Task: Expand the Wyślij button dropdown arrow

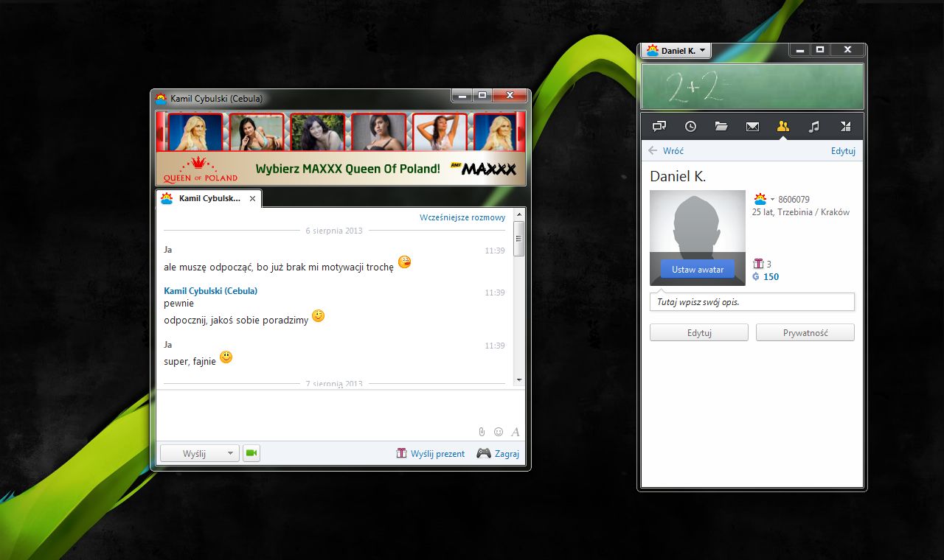Action: (x=230, y=453)
